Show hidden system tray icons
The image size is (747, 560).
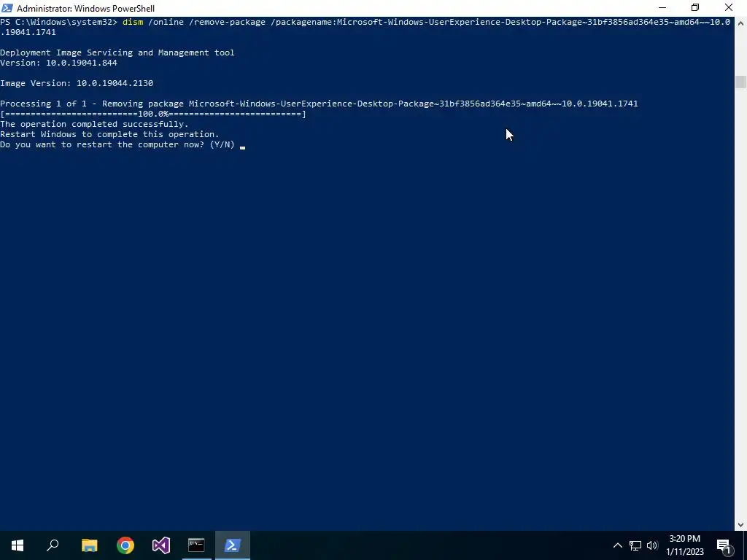(617, 545)
